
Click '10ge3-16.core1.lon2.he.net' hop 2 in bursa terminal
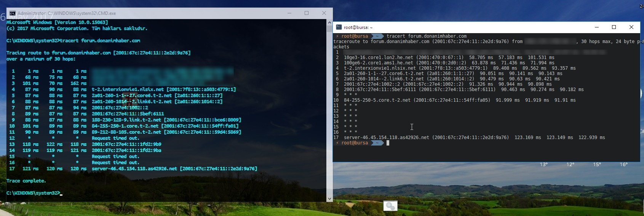click(379, 58)
